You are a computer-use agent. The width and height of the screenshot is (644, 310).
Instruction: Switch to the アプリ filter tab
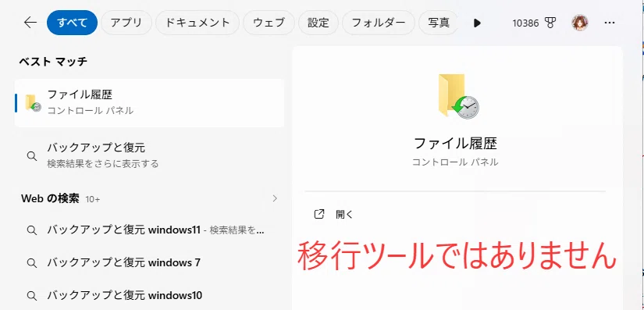(126, 23)
